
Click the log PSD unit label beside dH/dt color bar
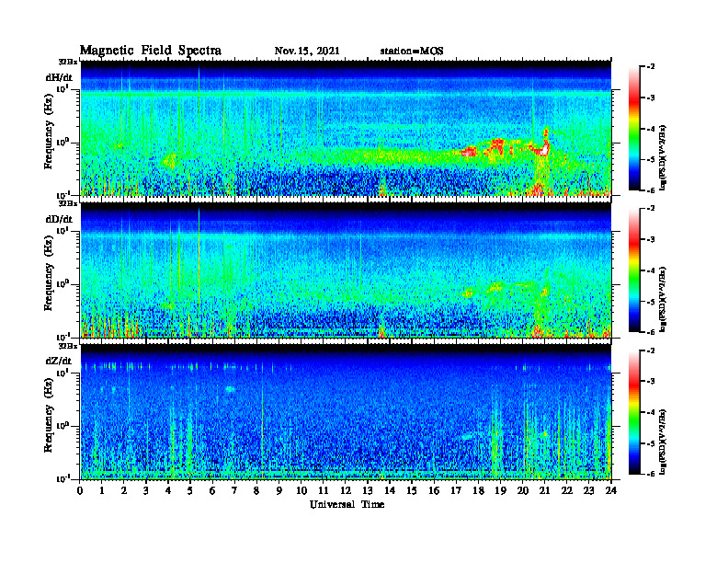[x=663, y=157]
